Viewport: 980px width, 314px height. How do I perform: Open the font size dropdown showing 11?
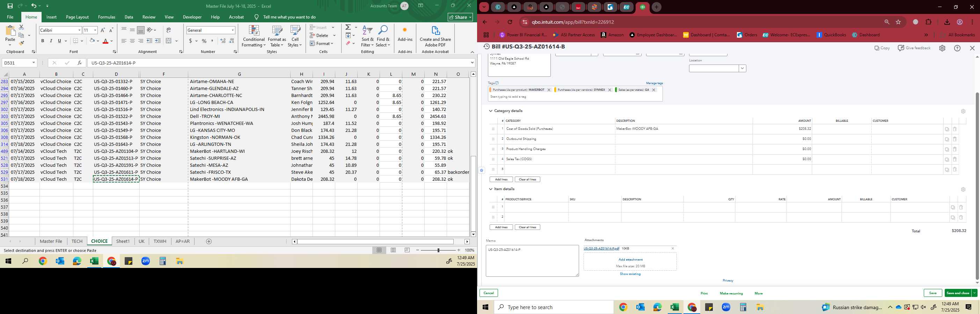coord(95,30)
